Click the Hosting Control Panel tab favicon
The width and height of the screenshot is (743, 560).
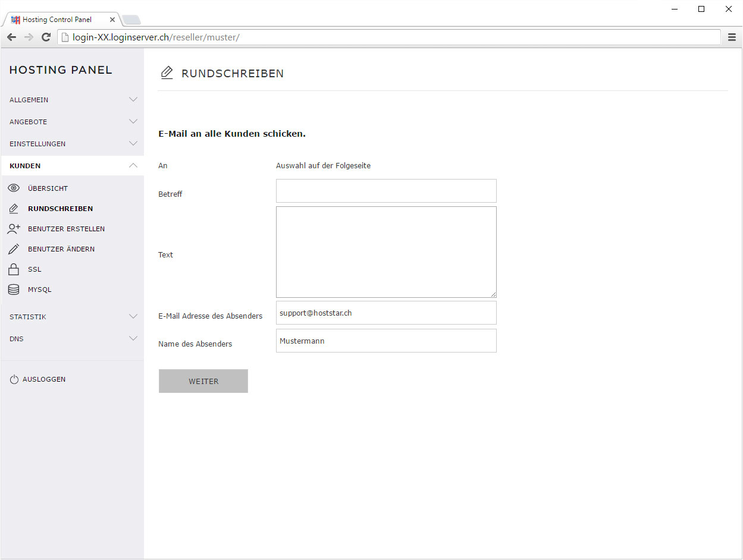coord(15,20)
